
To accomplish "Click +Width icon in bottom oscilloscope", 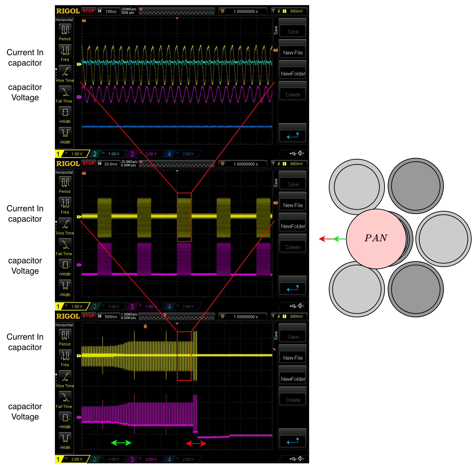I will [x=65, y=418].
